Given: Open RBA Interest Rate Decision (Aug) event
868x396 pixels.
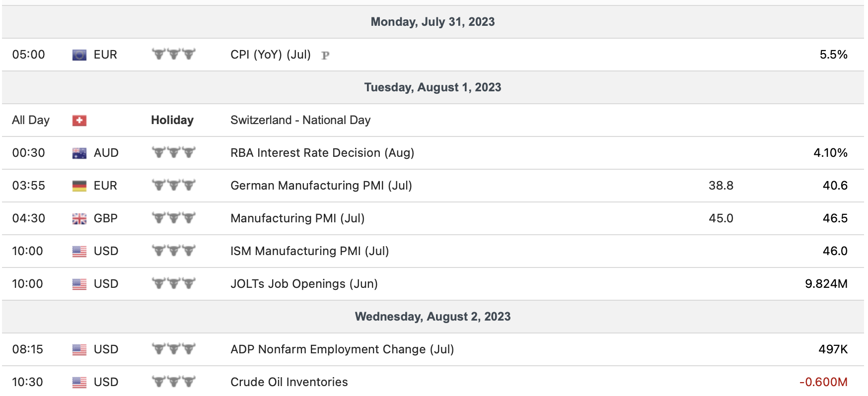Looking at the screenshot, I should click(x=322, y=153).
